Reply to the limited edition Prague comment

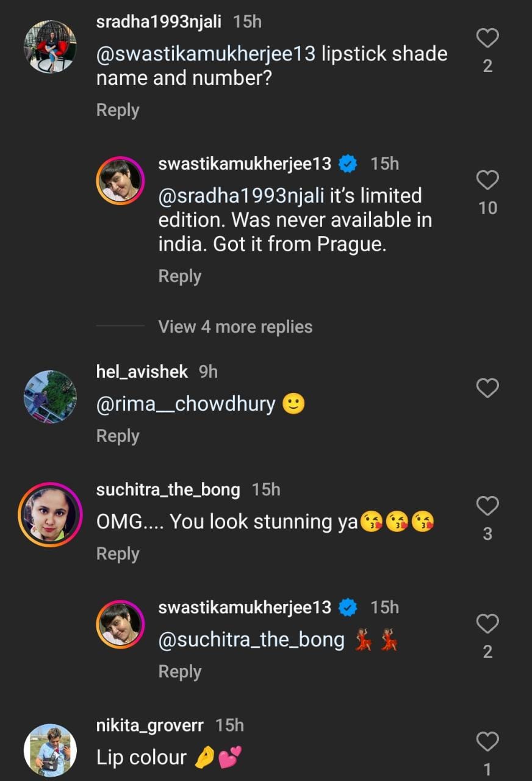179,276
